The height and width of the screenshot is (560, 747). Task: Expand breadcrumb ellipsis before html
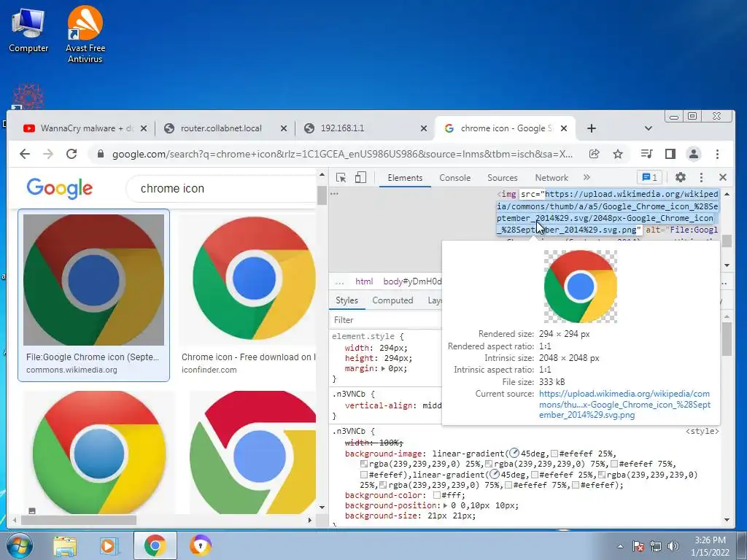339,282
